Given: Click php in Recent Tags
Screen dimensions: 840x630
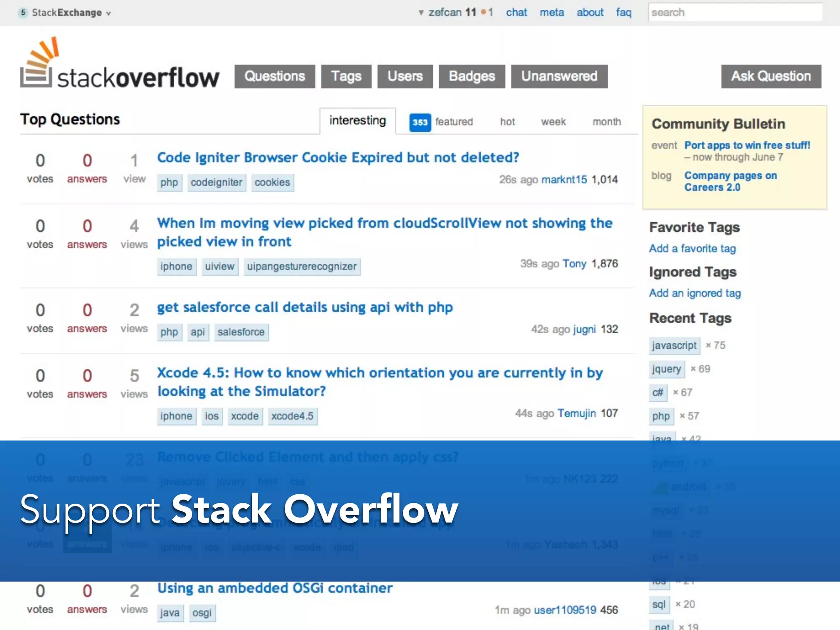Looking at the screenshot, I should pyautogui.click(x=661, y=416).
